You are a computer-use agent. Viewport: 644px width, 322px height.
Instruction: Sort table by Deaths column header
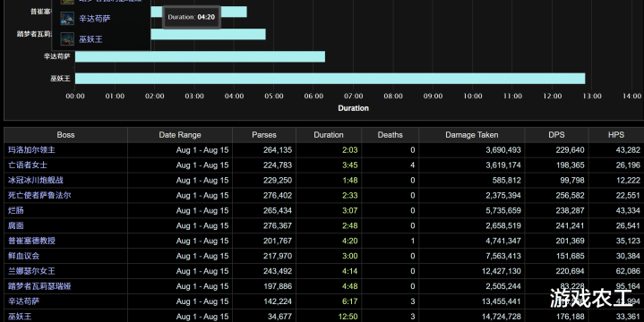tap(391, 135)
